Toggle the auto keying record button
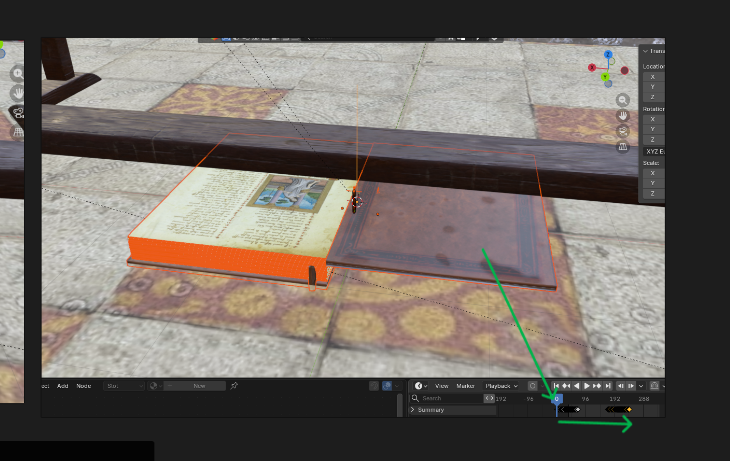730x461 pixels. (x=533, y=386)
